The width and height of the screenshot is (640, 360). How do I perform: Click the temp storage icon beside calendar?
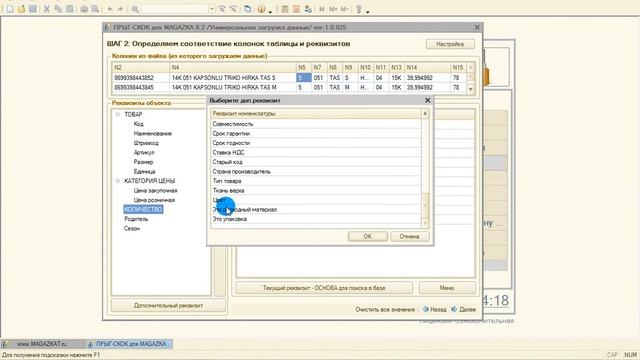308,9
